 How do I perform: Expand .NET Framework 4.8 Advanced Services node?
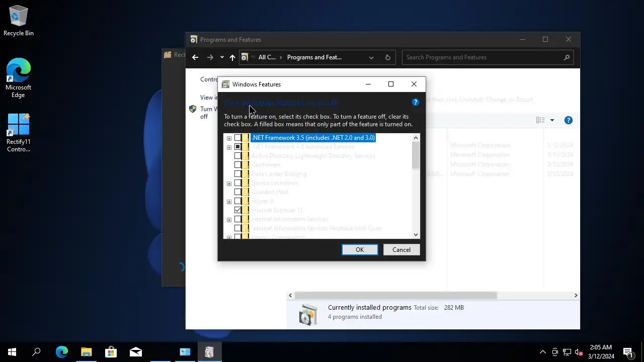[x=229, y=147]
